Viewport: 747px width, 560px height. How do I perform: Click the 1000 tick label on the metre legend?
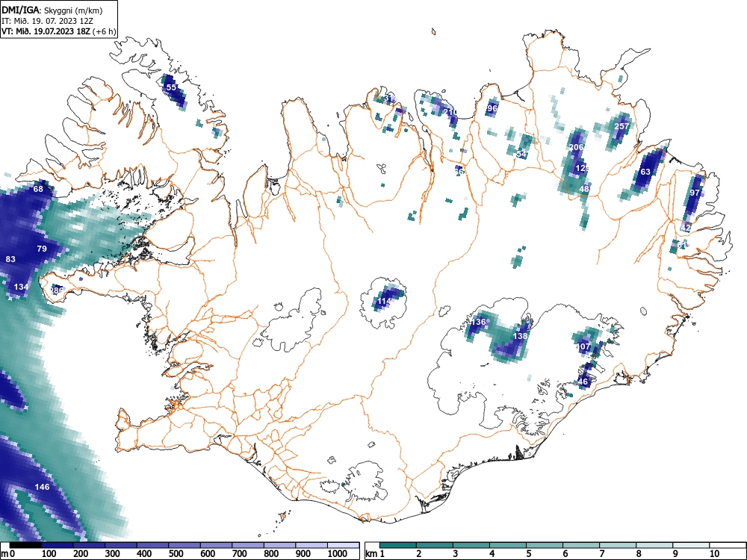click(338, 554)
